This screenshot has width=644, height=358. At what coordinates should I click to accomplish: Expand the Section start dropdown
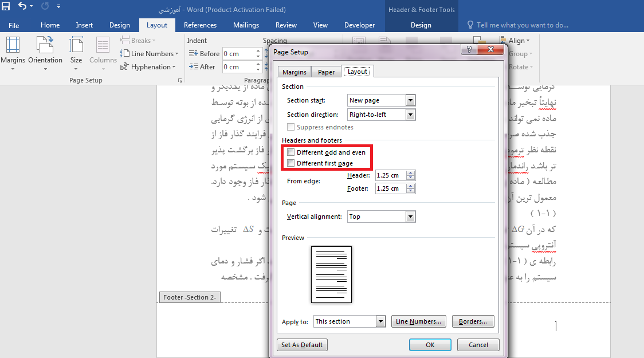pos(410,100)
